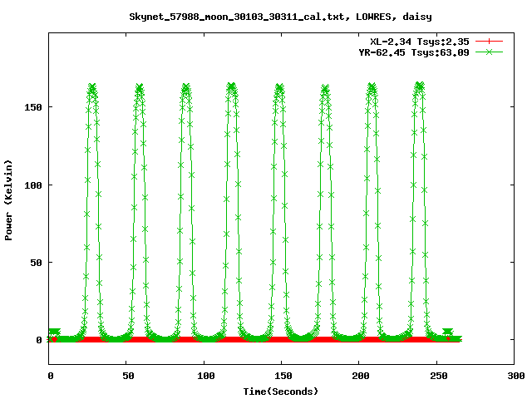Click the green peak near 118 seconds
The image size is (532, 399).
tap(231, 86)
